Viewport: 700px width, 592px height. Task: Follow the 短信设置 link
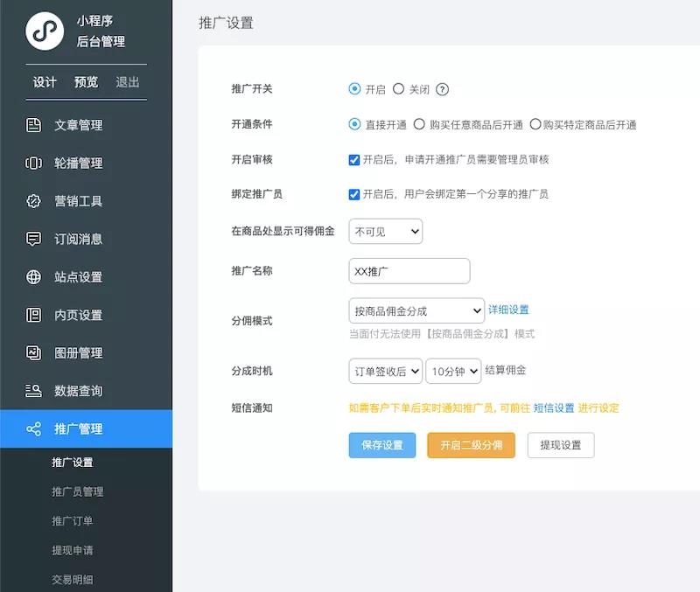[x=554, y=408]
